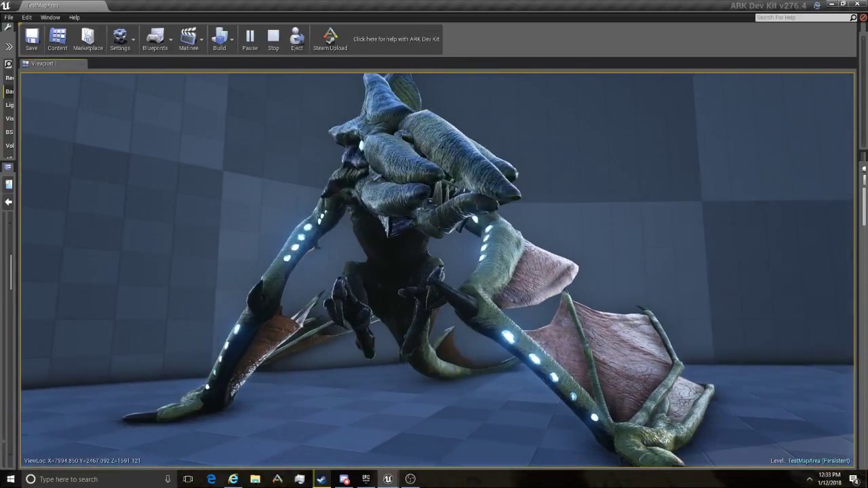
Task: Eject from the player controller
Action: (297, 39)
